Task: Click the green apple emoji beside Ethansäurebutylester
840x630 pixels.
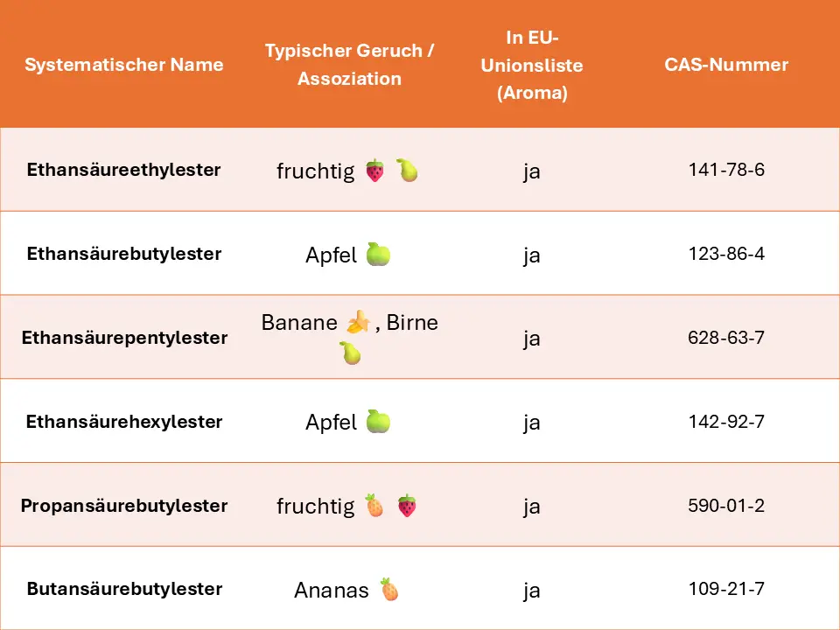Action: click(378, 255)
